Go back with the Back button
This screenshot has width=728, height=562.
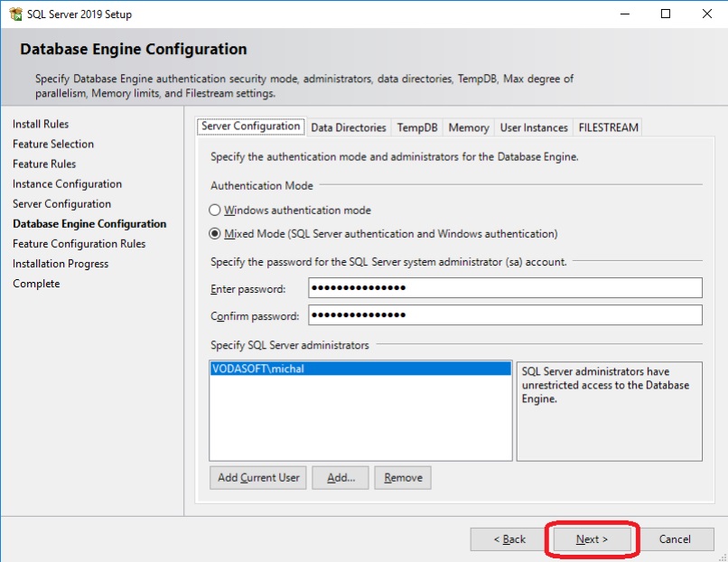(509, 539)
